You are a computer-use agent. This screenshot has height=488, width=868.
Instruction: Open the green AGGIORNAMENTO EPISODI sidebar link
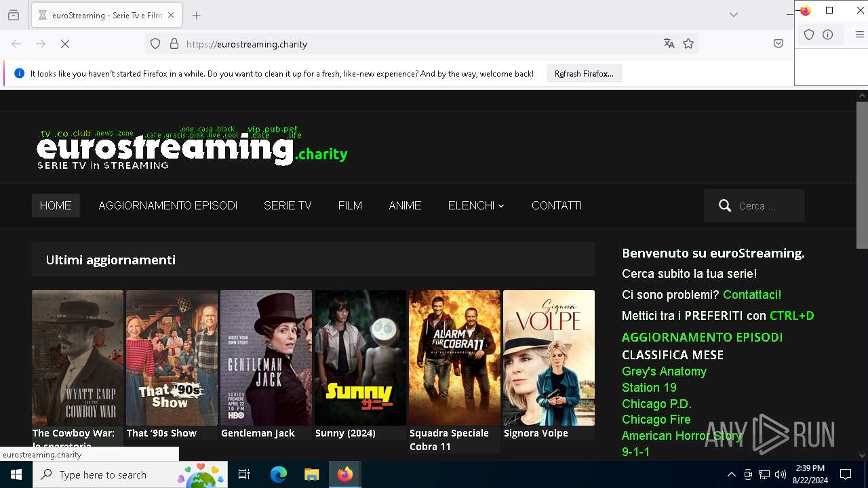703,338
